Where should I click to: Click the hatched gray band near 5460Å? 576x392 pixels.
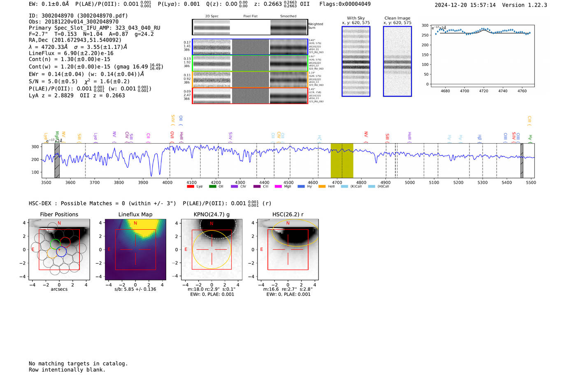click(522, 160)
